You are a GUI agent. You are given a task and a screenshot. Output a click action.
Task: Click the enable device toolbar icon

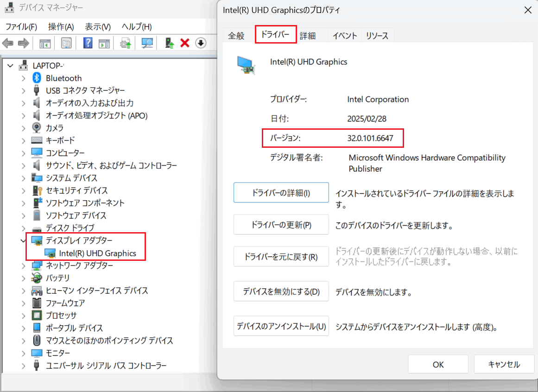pos(169,43)
